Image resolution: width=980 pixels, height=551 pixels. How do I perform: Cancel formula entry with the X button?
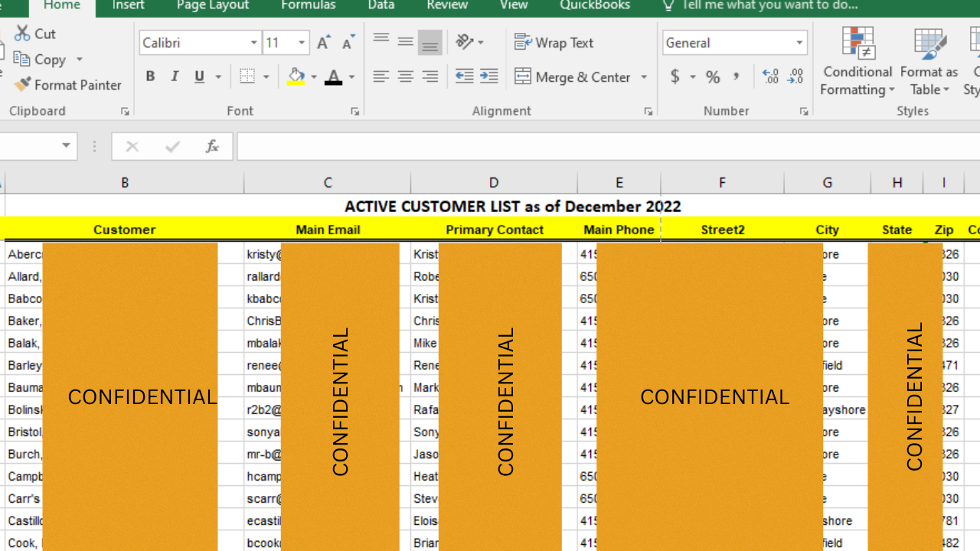(132, 146)
